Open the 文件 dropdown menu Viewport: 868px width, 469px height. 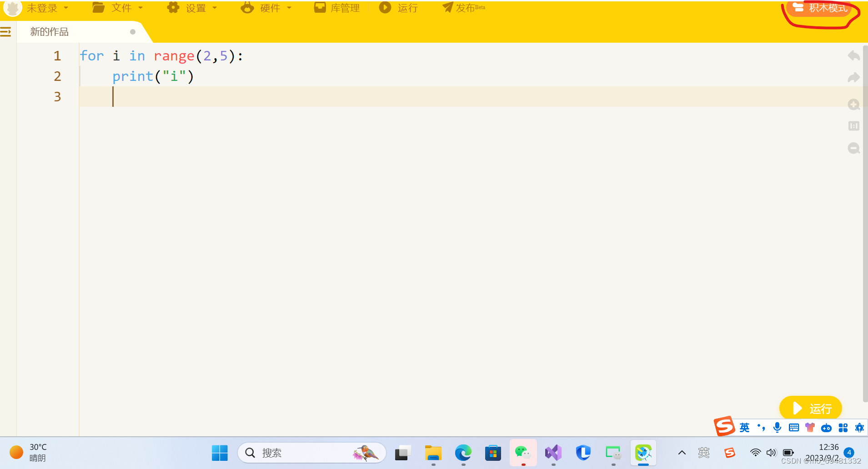coord(120,8)
